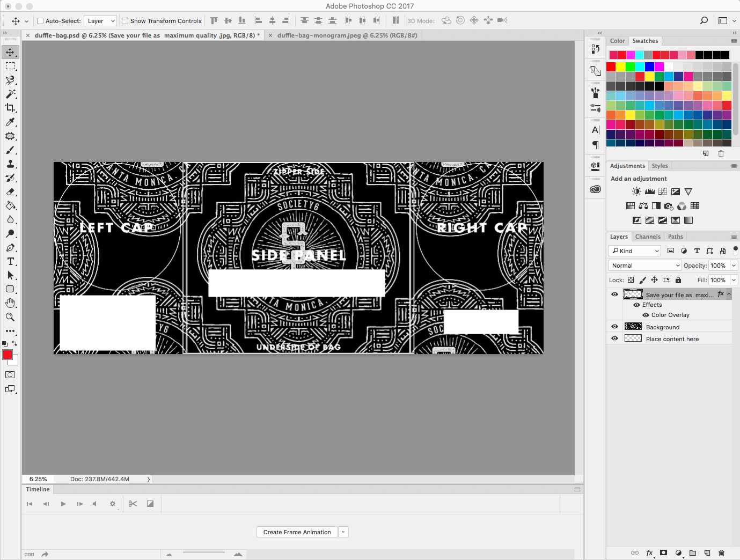Image resolution: width=740 pixels, height=560 pixels.
Task: Go to first frame in timeline
Action: tap(30, 504)
